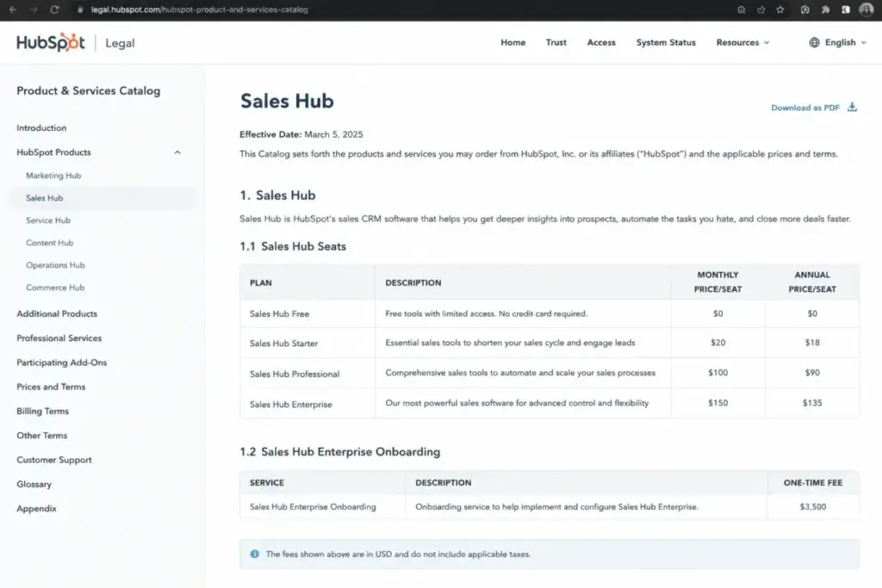Screen dimensions: 882x588
Task: Select HubSpot Products in sidebar
Action: 53,152
